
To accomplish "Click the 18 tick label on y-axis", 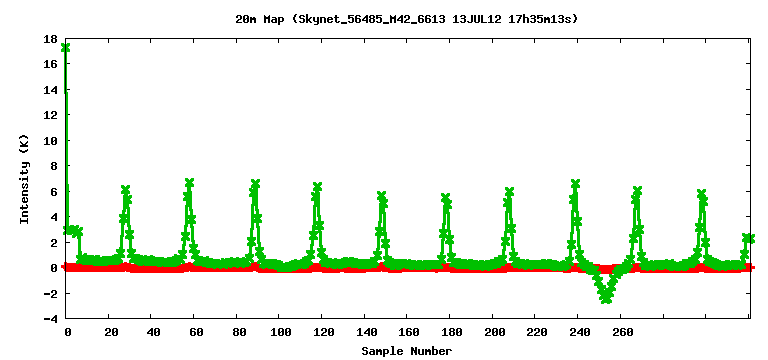I will click(x=50, y=39).
